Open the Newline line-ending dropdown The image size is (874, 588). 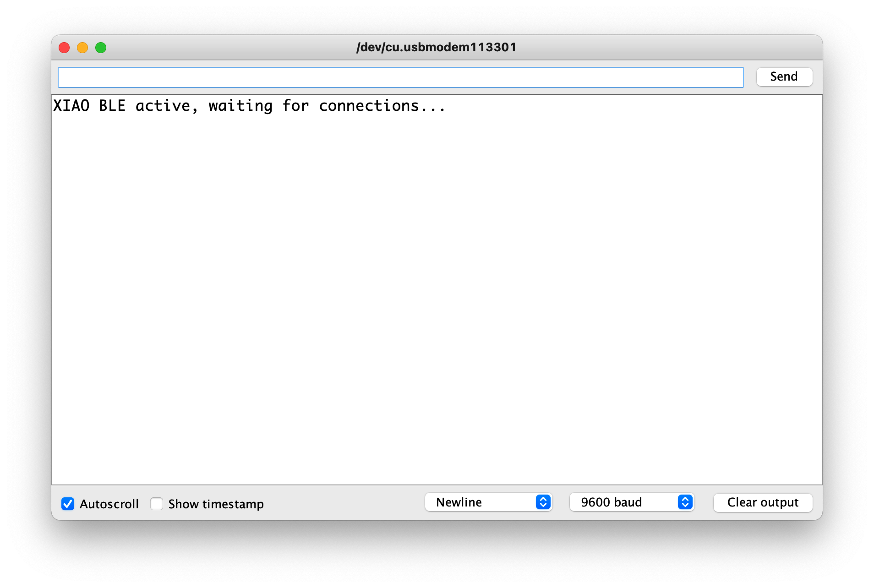(488, 502)
